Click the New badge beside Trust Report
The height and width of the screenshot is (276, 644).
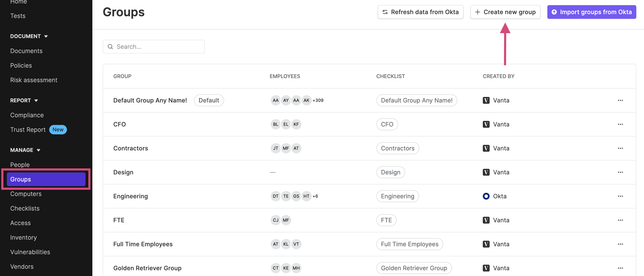pos(58,130)
